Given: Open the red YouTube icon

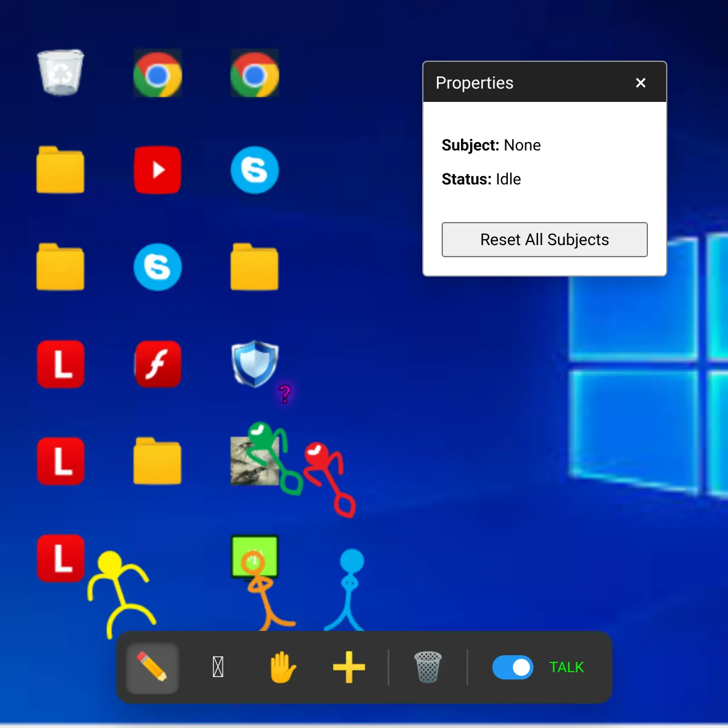Looking at the screenshot, I should [158, 170].
